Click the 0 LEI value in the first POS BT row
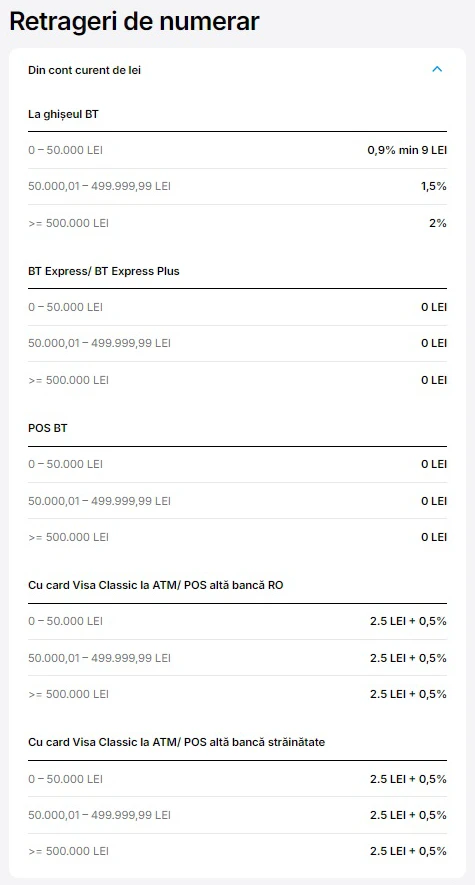The width and height of the screenshot is (475, 885). (434, 465)
